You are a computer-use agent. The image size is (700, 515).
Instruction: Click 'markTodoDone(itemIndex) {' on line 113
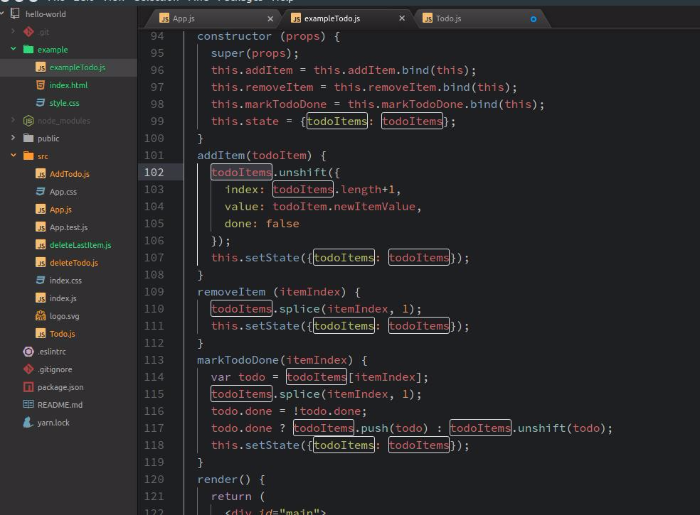pyautogui.click(x=282, y=360)
